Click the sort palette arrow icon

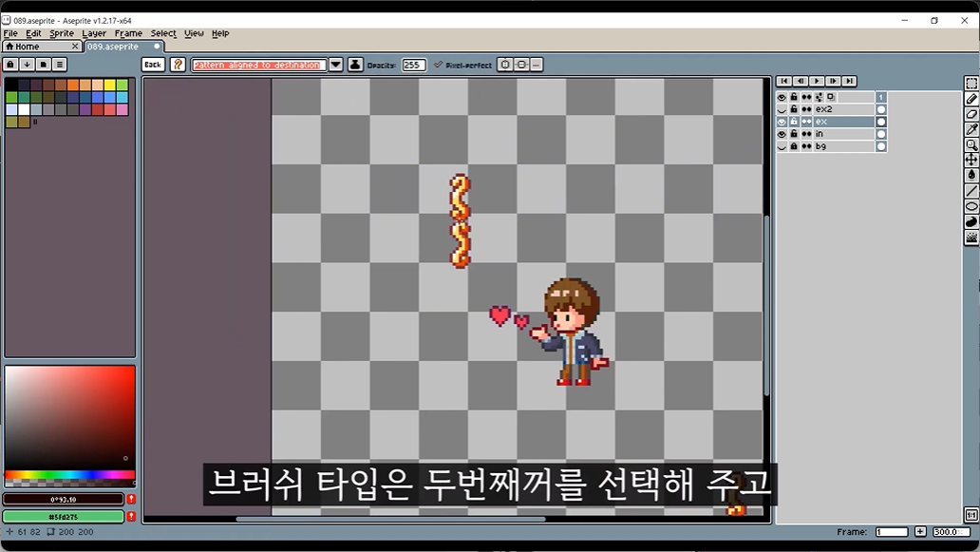coord(27,65)
